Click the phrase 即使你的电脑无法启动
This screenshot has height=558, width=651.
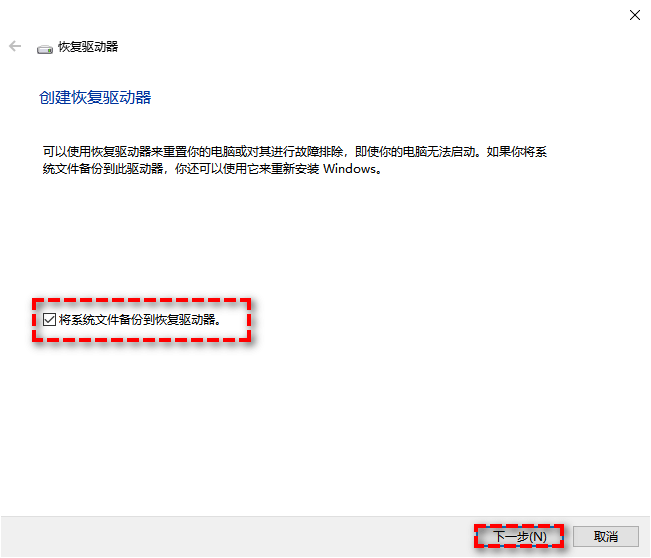(415, 152)
